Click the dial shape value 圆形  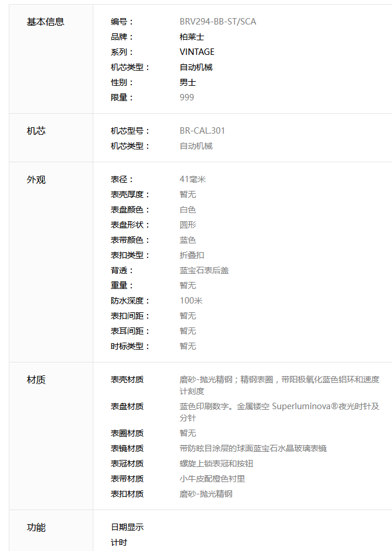click(188, 225)
